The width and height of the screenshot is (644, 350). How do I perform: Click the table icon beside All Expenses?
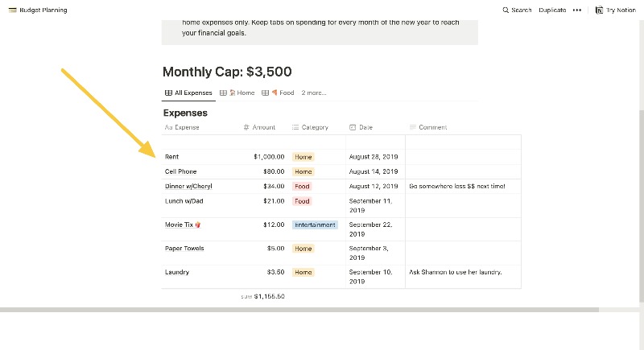tap(168, 93)
